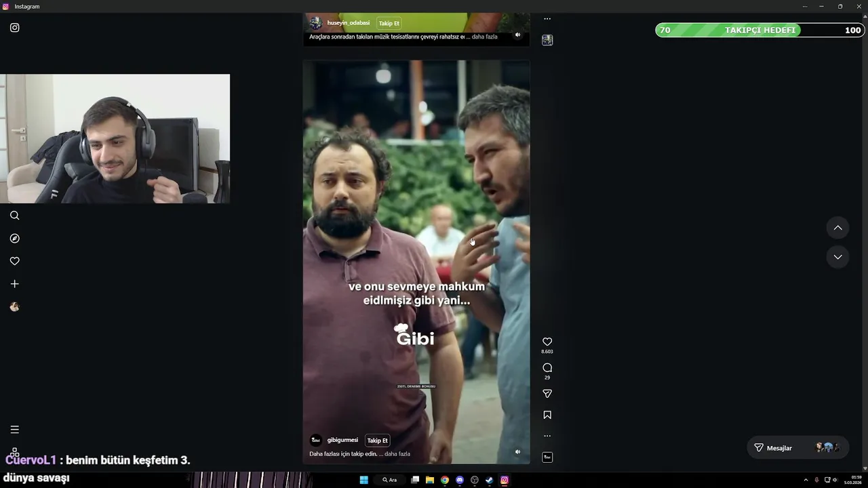The height and width of the screenshot is (488, 868).
Task: Follow huseyin_odabasi with Takip Et
Action: (389, 23)
